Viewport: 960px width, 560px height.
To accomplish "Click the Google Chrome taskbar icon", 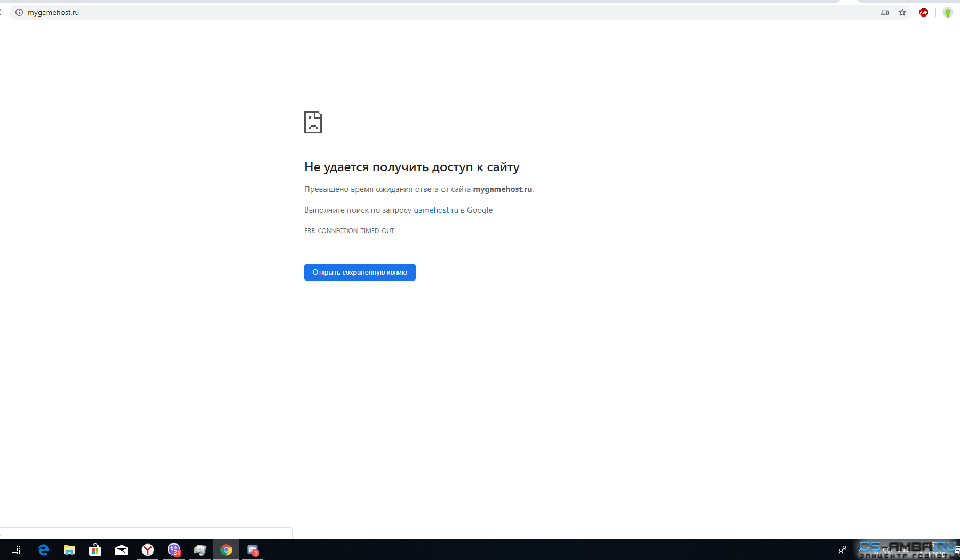I will coord(226,550).
